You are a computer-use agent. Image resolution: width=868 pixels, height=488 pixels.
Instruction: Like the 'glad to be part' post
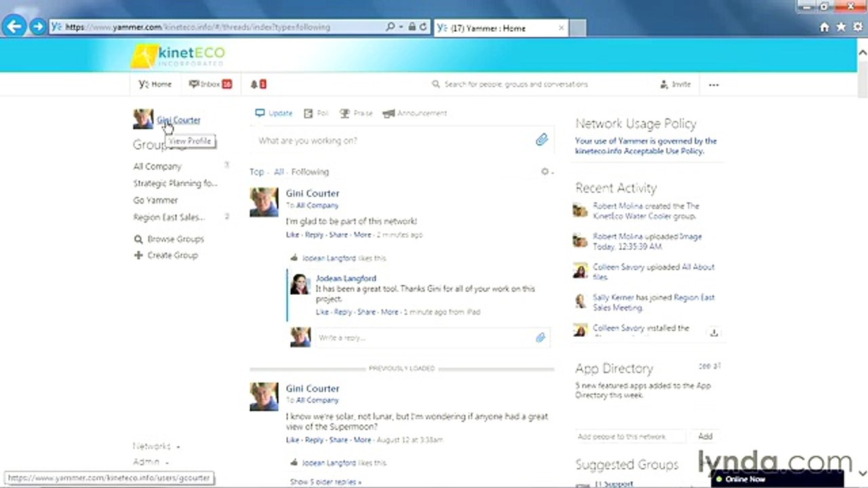292,235
